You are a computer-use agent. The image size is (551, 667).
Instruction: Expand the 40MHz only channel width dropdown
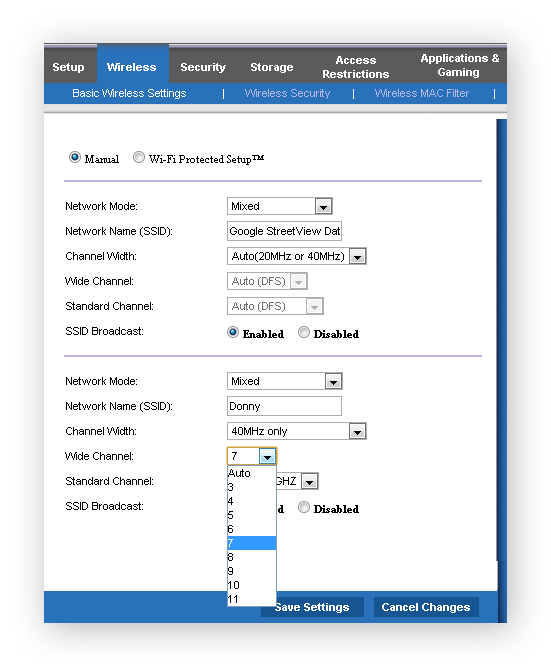point(357,432)
